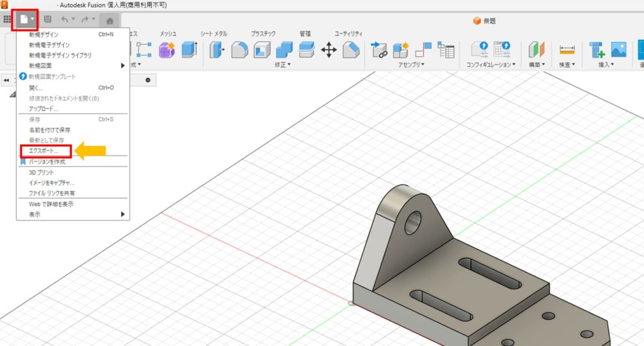Select the Fillet tool

[x=240, y=50]
